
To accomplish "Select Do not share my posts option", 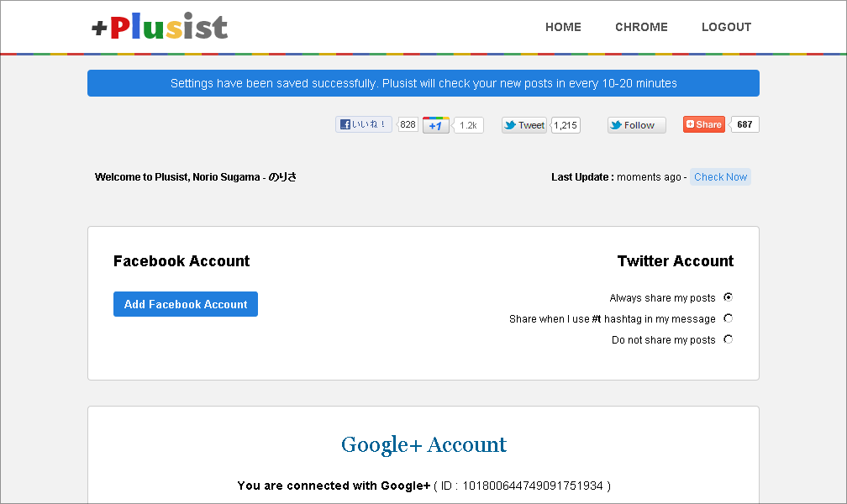I will click(x=729, y=339).
